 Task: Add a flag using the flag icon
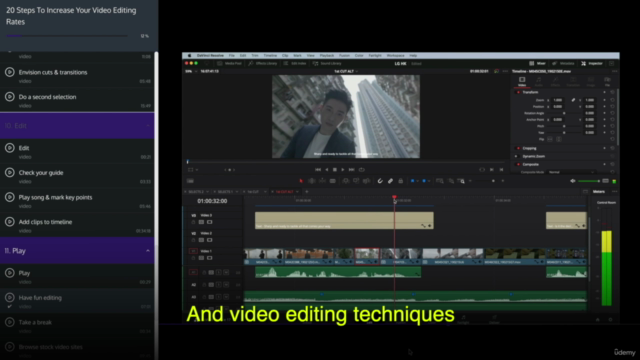tap(413, 181)
